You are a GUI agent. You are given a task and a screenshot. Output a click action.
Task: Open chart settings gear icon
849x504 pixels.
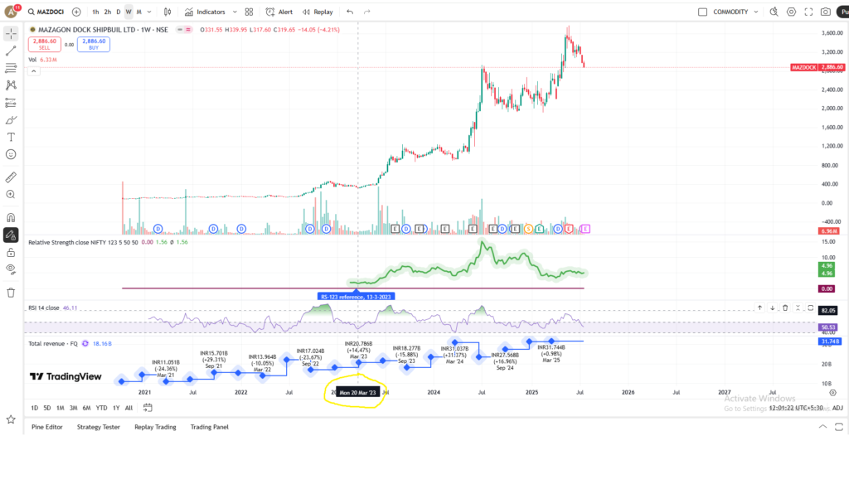[x=792, y=12]
